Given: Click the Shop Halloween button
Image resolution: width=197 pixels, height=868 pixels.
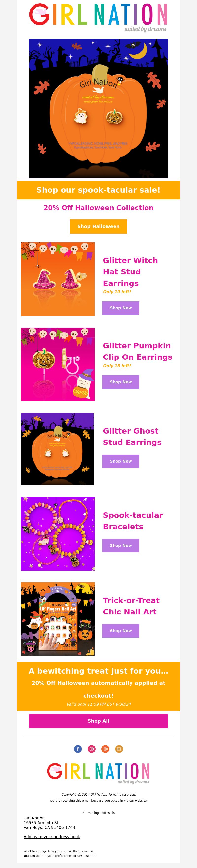Looking at the screenshot, I should tap(98, 226).
